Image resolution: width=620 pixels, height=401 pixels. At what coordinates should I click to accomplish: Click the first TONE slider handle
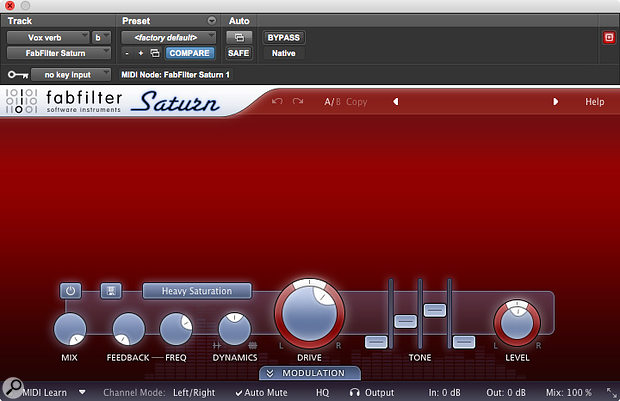(376, 342)
